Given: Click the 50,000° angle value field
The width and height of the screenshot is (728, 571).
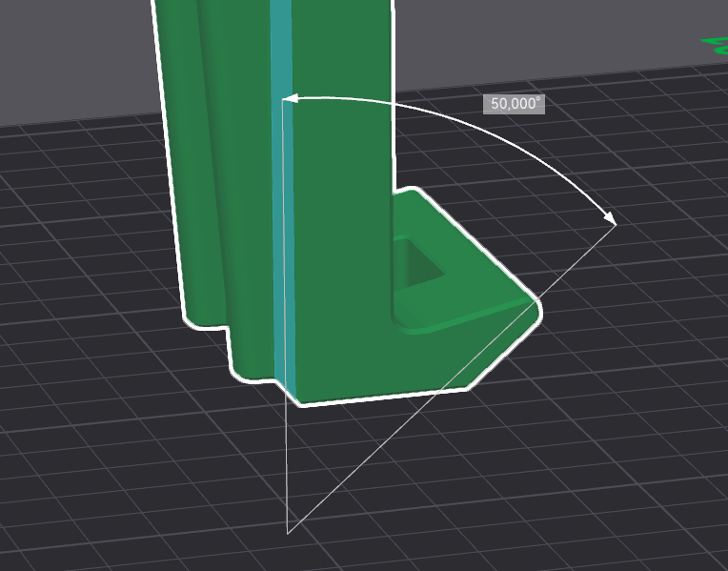Looking at the screenshot, I should point(514,104).
